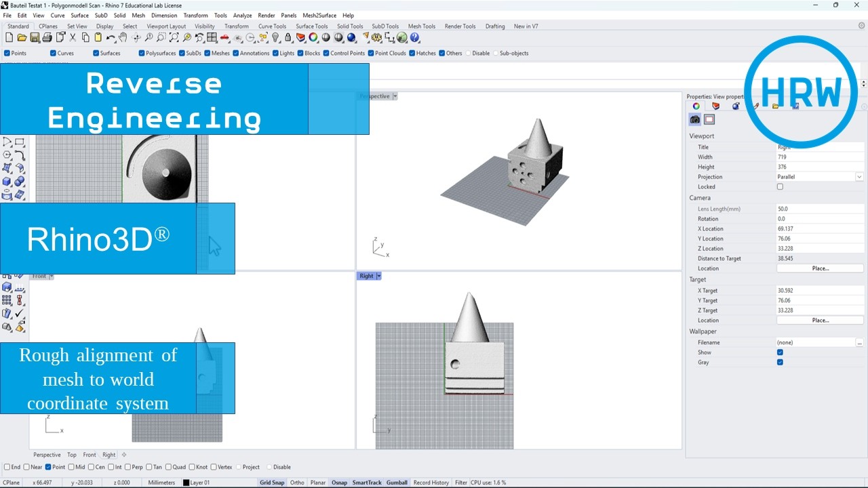Click Place button for Target Location

pyautogui.click(x=820, y=320)
